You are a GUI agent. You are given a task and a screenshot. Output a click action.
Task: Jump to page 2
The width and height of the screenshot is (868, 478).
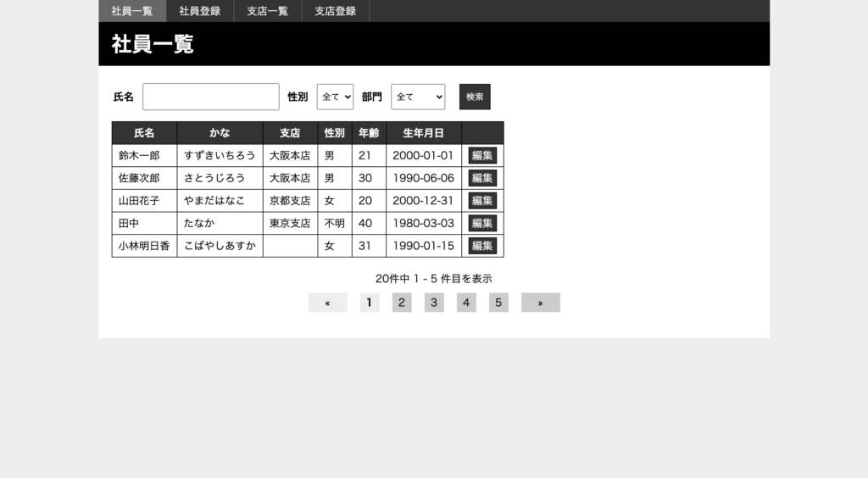tap(402, 303)
